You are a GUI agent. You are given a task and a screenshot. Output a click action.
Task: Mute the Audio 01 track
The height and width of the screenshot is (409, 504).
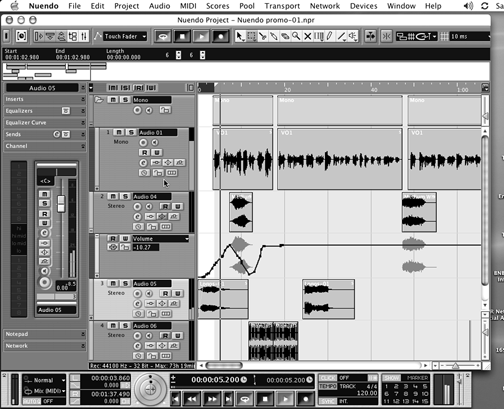pyautogui.click(x=118, y=132)
